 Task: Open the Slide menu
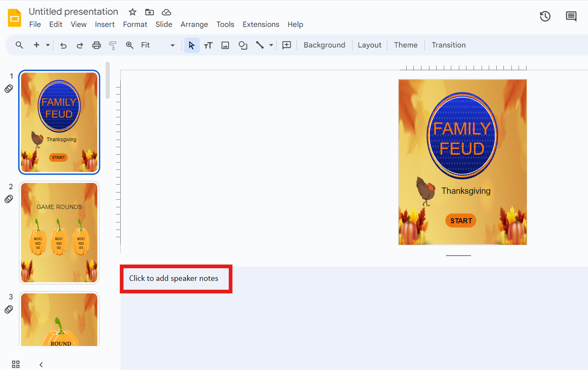[x=164, y=24]
